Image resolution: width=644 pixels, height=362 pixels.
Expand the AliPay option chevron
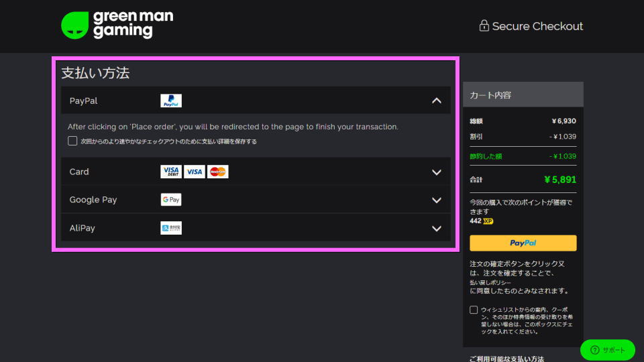click(x=437, y=229)
